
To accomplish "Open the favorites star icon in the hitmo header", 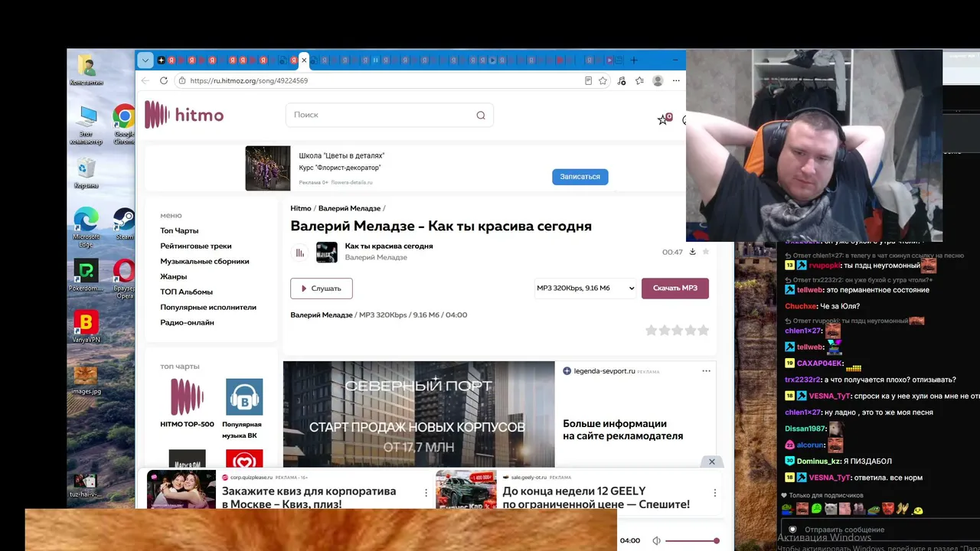I will click(x=663, y=119).
